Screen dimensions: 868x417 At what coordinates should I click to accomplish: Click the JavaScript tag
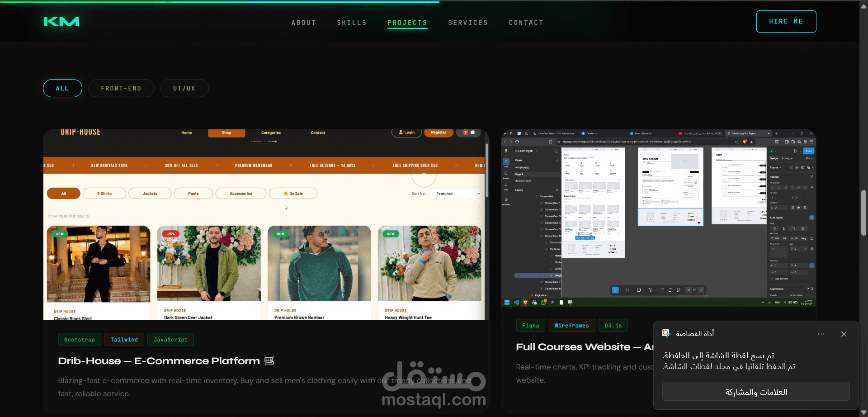[170, 340]
